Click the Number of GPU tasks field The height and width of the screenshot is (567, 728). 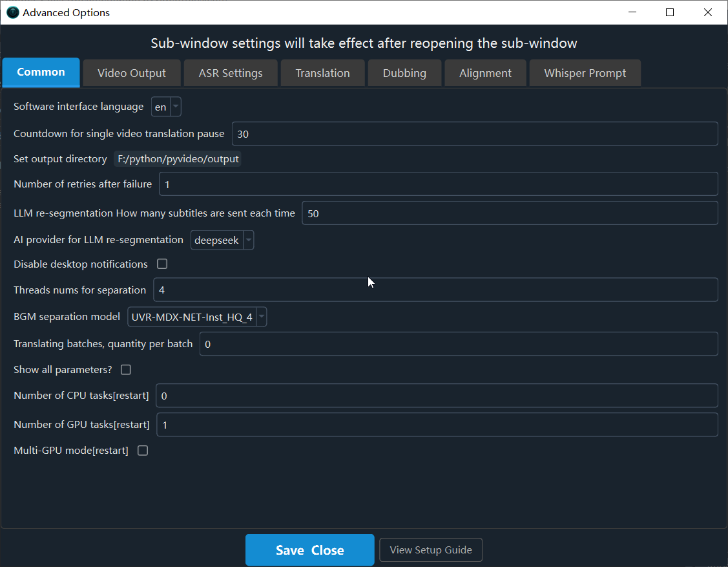pos(437,425)
